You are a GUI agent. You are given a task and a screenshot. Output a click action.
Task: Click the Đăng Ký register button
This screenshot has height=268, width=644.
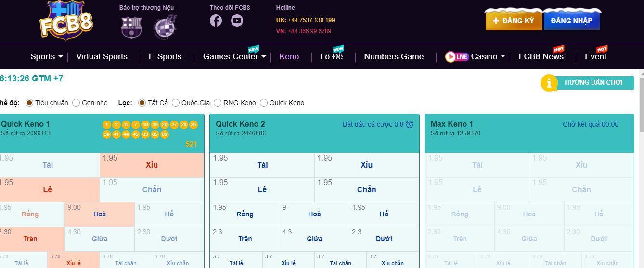pyautogui.click(x=514, y=21)
